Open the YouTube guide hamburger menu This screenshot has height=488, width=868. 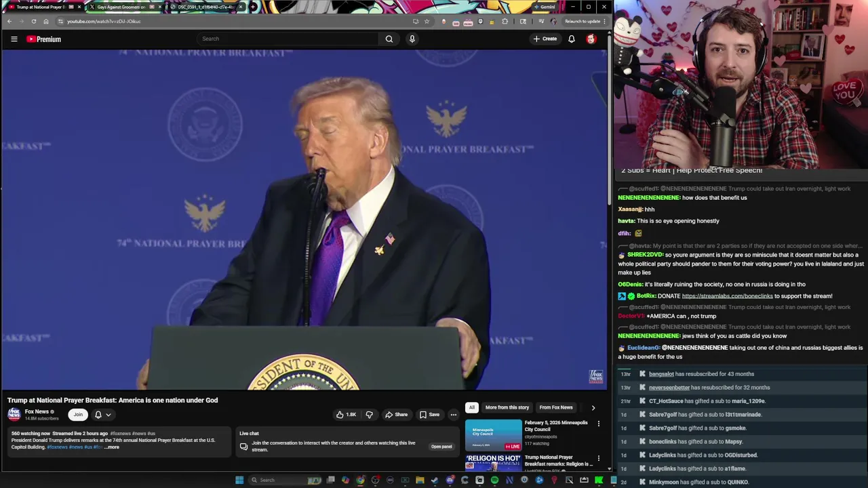(x=14, y=39)
